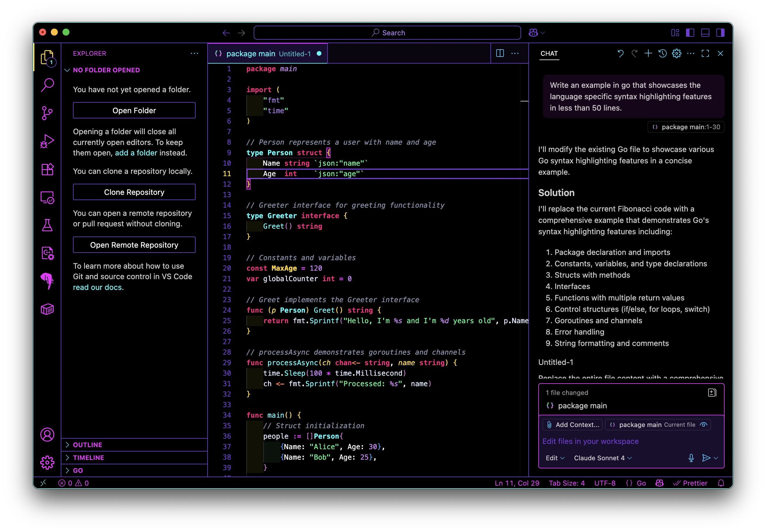
Task: Toggle current file context eye icon
Action: 704,425
